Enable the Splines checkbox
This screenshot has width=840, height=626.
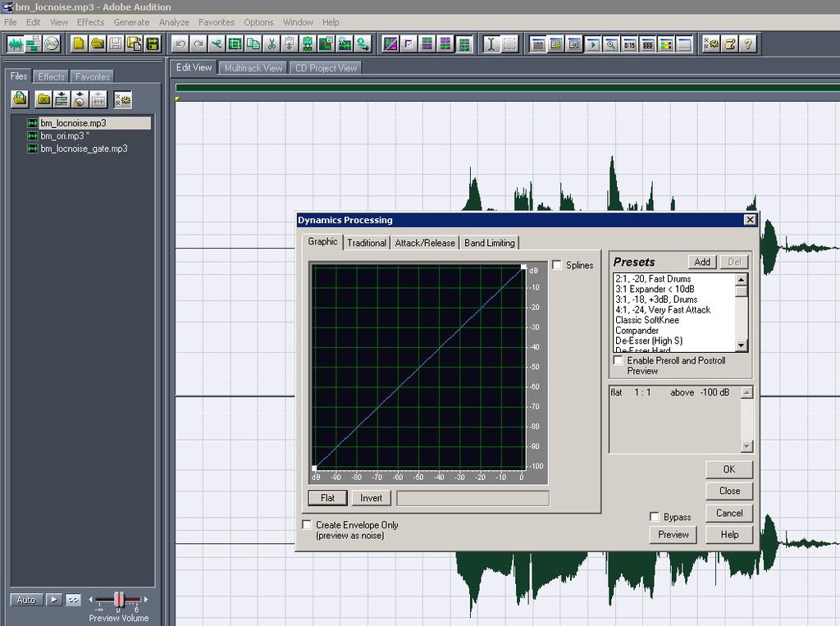click(x=557, y=265)
